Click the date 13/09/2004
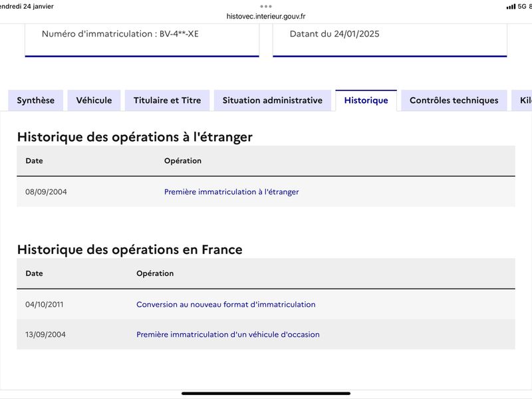 click(45, 334)
